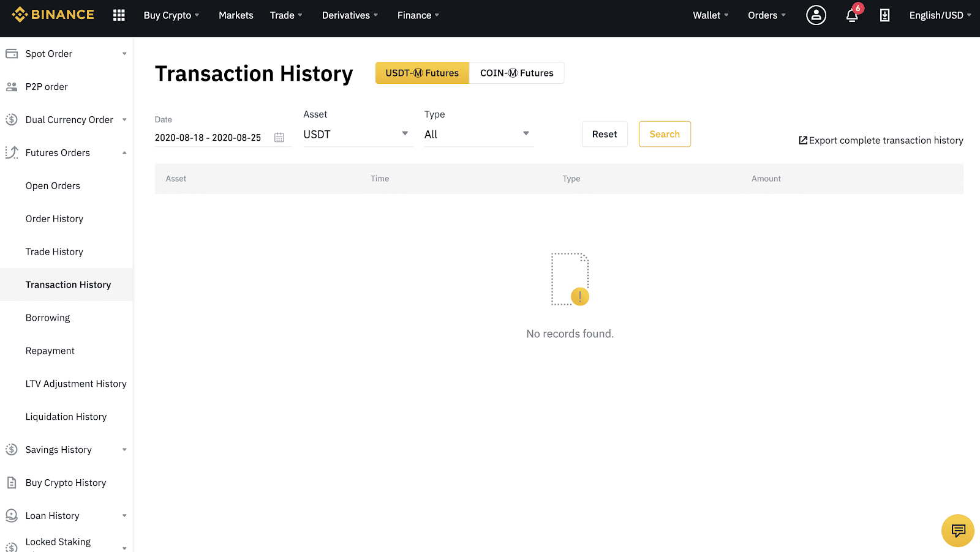Open the Finance header menu
This screenshot has width=980, height=552.
click(x=418, y=15)
